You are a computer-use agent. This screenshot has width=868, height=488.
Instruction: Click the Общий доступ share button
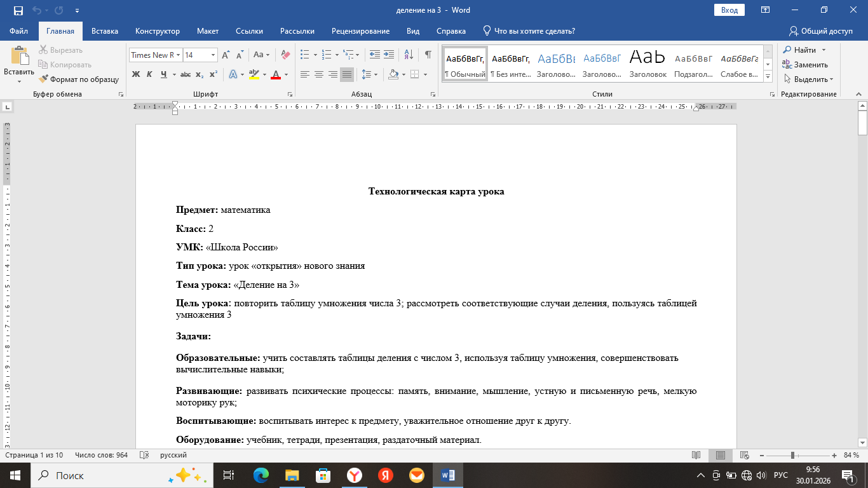tap(820, 31)
